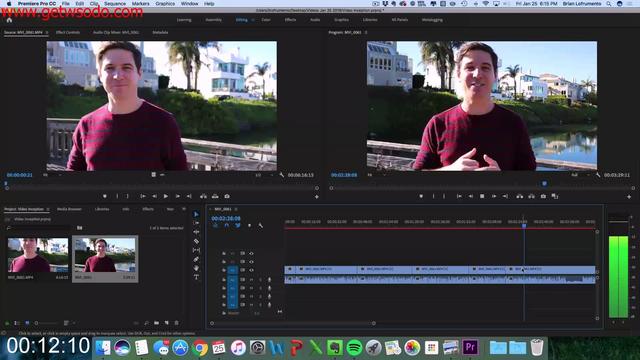Open Sequence menu
The width and height of the screenshot is (640, 360).
[x=115, y=3]
